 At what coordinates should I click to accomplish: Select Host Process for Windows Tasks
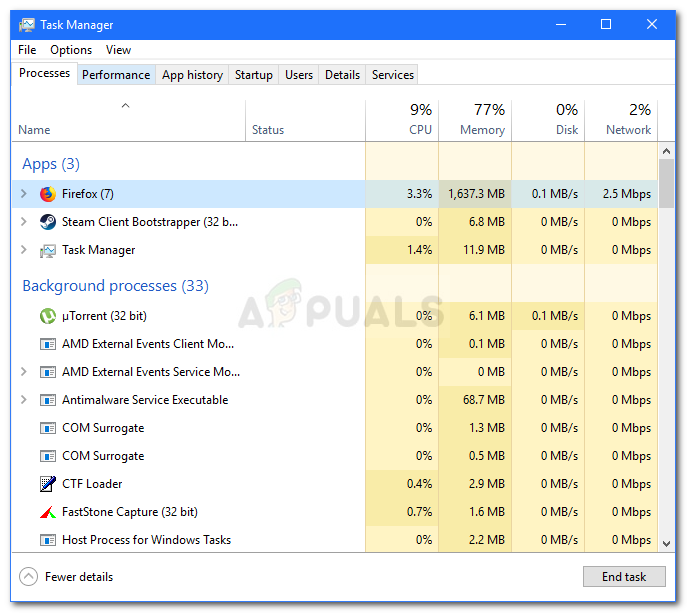coord(335,540)
